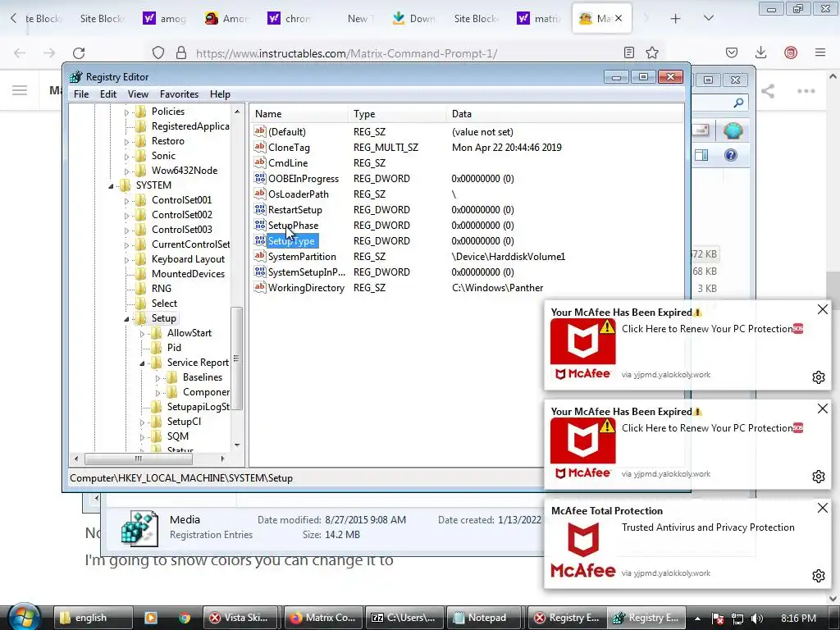The height and width of the screenshot is (630, 840).
Task: Open the list all tabs chevron
Action: click(x=708, y=19)
